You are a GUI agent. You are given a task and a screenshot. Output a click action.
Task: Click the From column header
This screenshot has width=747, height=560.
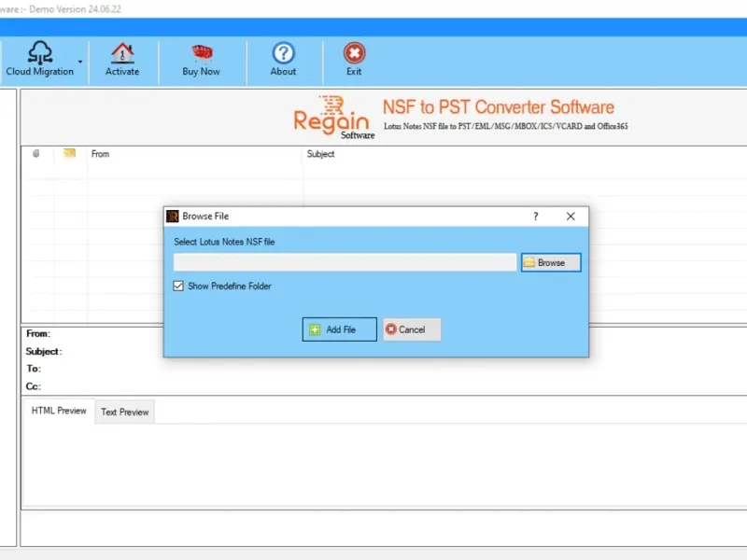click(x=100, y=154)
